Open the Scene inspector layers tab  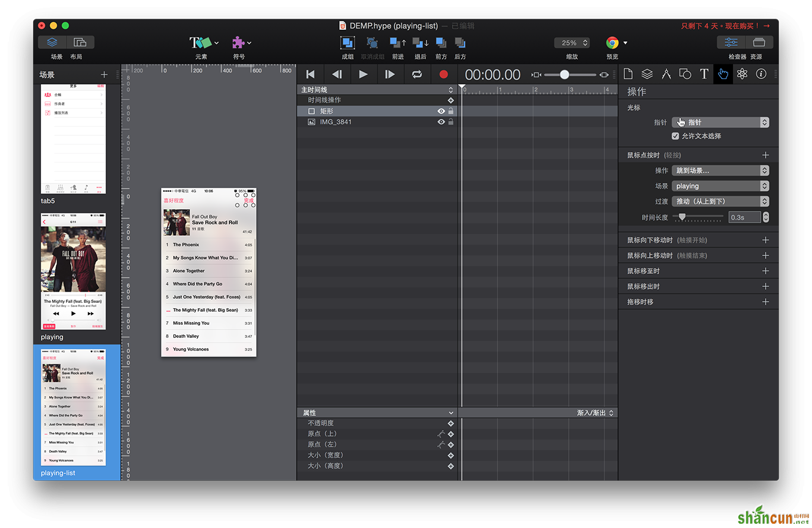647,74
